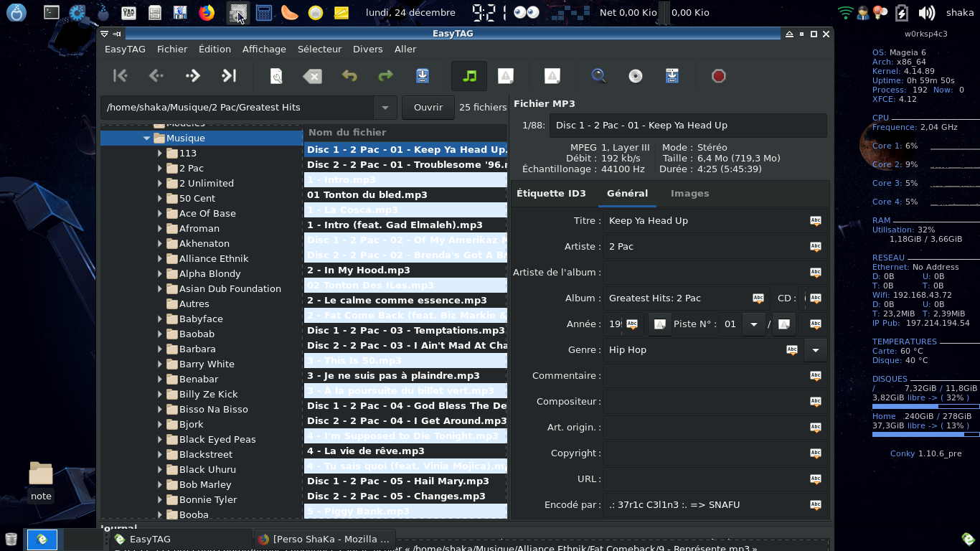Open the Genre dropdown arrow
This screenshot has width=980, height=551.
(815, 349)
